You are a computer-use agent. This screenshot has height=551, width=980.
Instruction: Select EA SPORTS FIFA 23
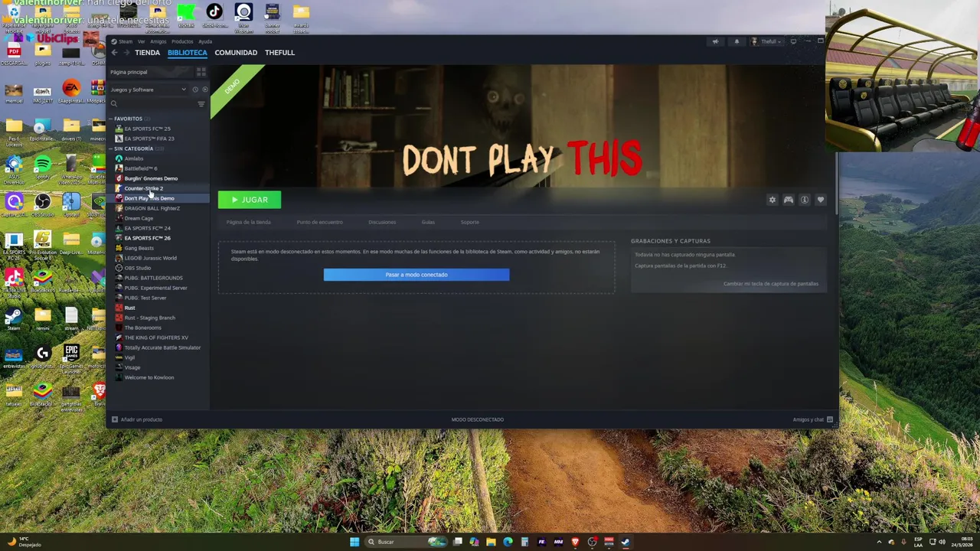149,139
